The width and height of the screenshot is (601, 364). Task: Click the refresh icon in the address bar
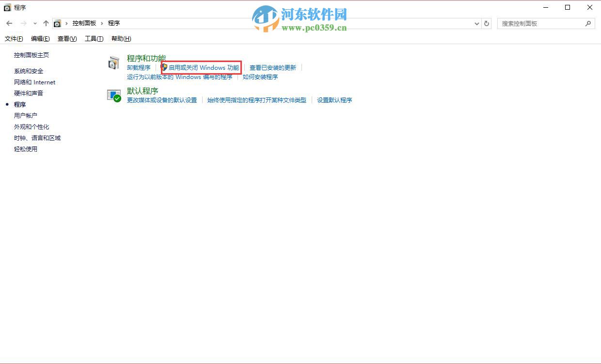click(486, 23)
